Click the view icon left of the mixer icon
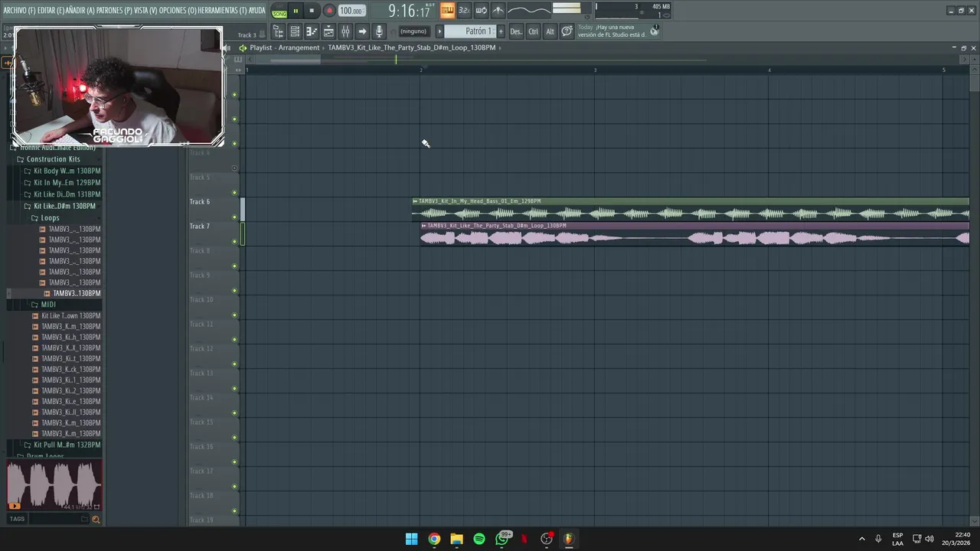980x551 pixels. pos(328,31)
